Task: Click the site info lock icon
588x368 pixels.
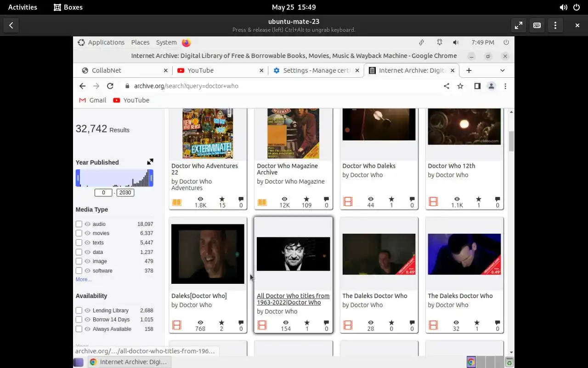Action: 127,86
